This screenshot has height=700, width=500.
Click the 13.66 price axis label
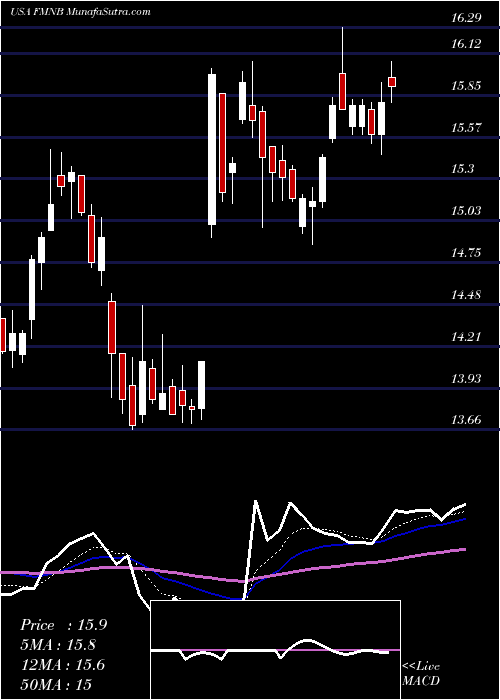coord(466,420)
